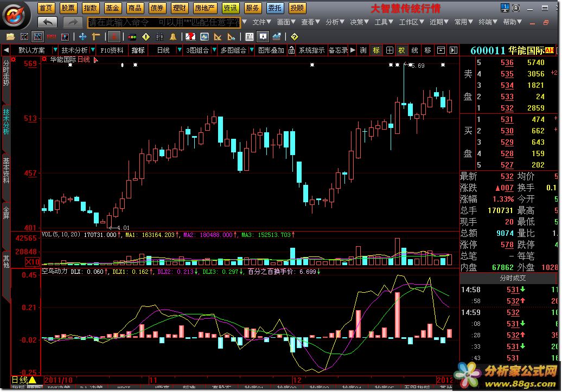This screenshot has width=562, height=392.
Task: Click the 系统指示 button
Action: pyautogui.click(x=311, y=50)
